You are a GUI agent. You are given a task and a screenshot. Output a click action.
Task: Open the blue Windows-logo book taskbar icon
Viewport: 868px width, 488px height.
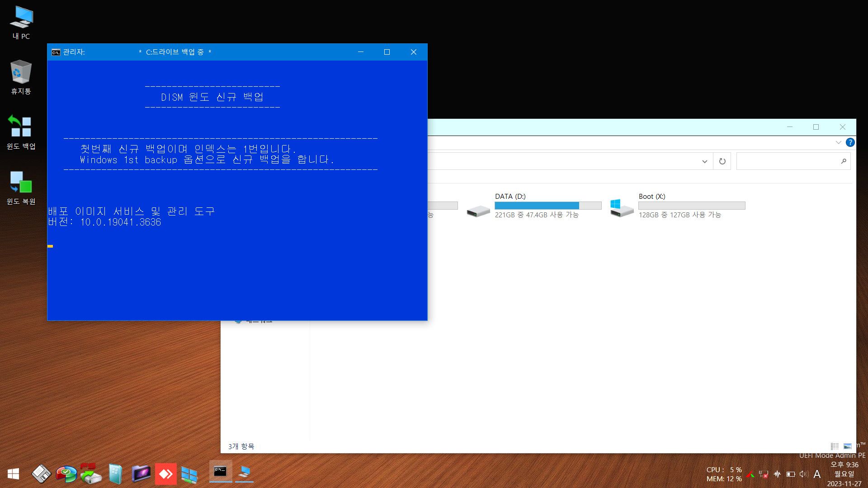116,474
